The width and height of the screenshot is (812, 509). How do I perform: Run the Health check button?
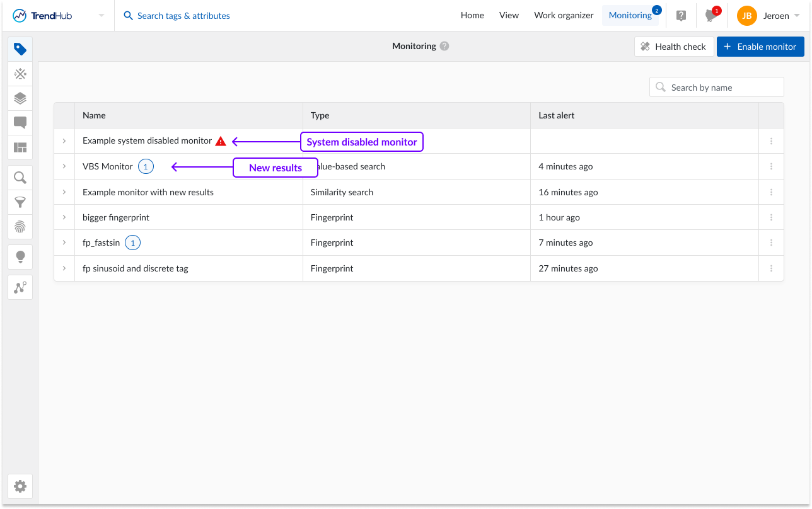pos(674,47)
